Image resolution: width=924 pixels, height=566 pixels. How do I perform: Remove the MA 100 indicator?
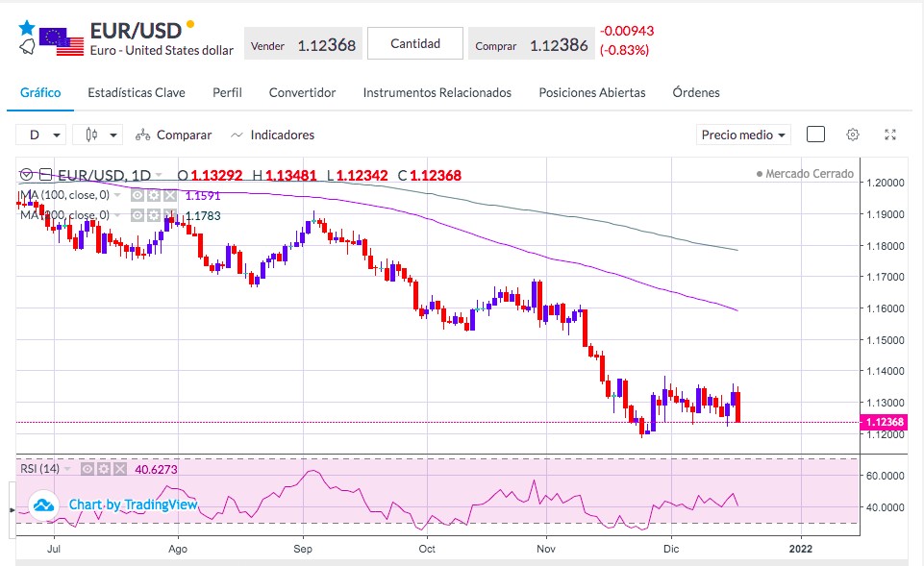click(x=170, y=195)
